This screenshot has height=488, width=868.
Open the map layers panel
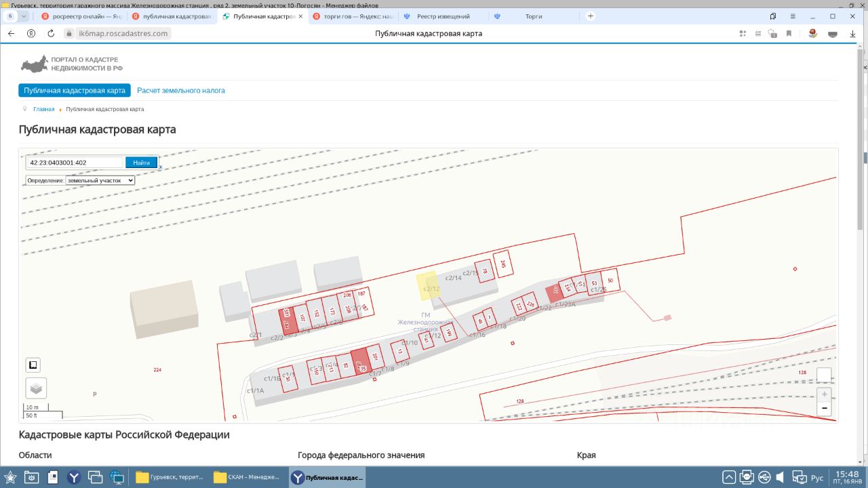pyautogui.click(x=36, y=388)
